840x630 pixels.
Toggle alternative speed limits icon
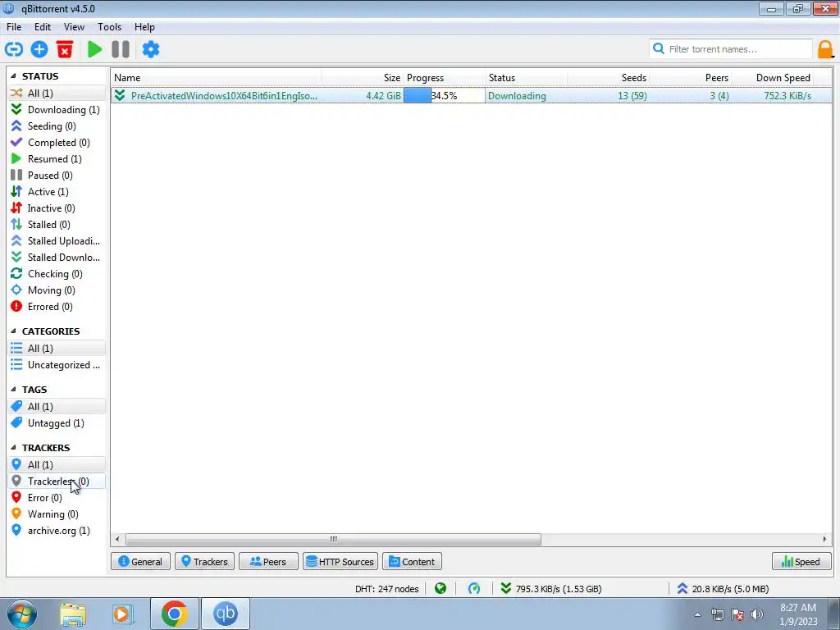click(x=474, y=589)
